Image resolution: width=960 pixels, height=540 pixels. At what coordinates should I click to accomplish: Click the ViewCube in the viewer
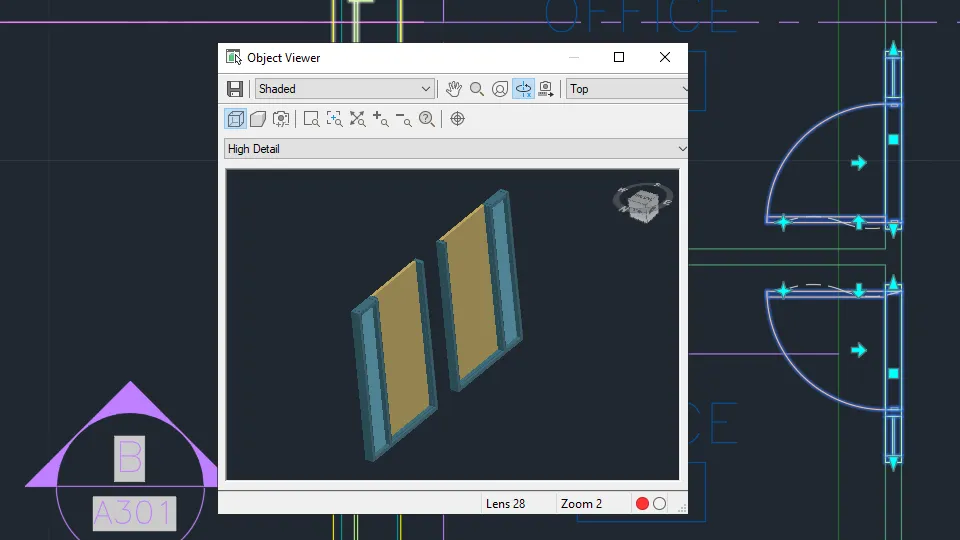click(643, 203)
